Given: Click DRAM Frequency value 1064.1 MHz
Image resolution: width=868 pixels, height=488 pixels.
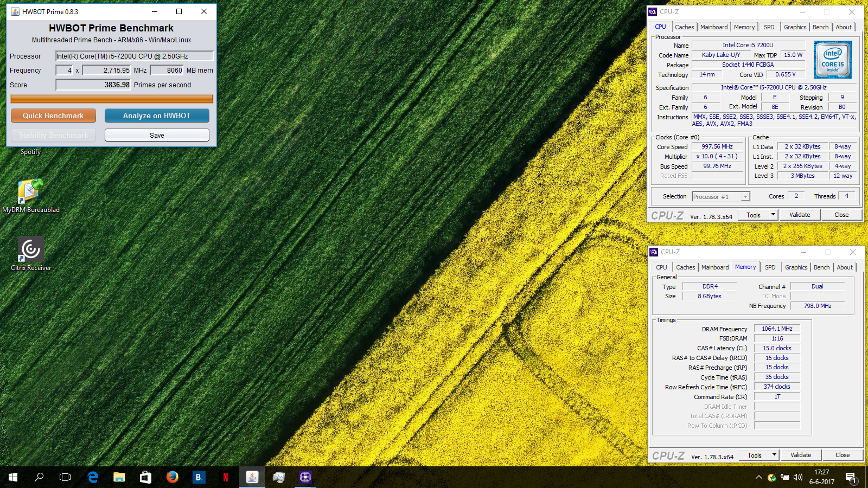Looking at the screenshot, I should (x=777, y=329).
